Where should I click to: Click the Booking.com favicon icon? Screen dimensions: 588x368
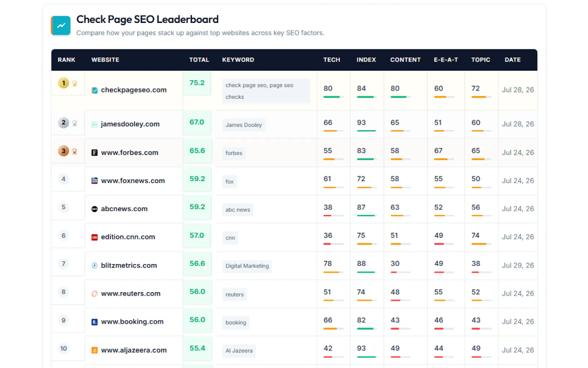[94, 322]
